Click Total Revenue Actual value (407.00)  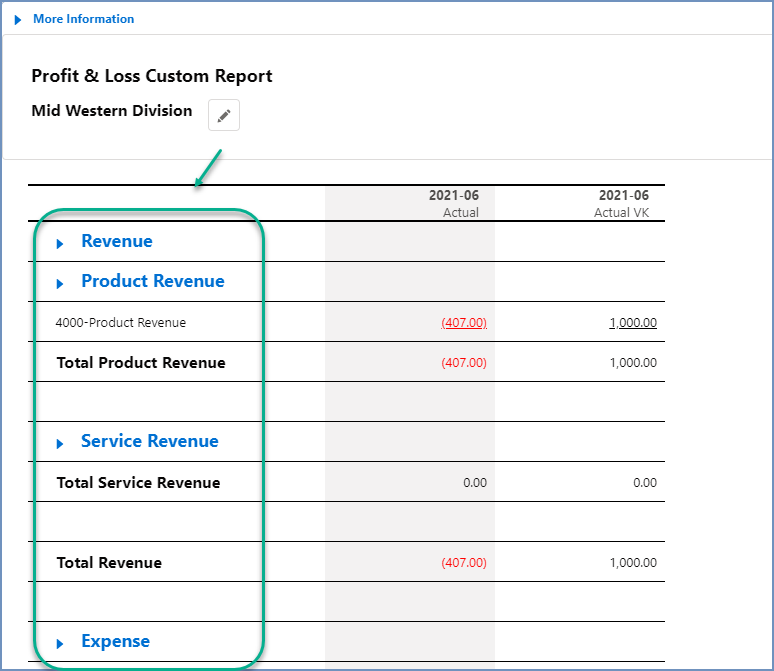click(x=464, y=562)
